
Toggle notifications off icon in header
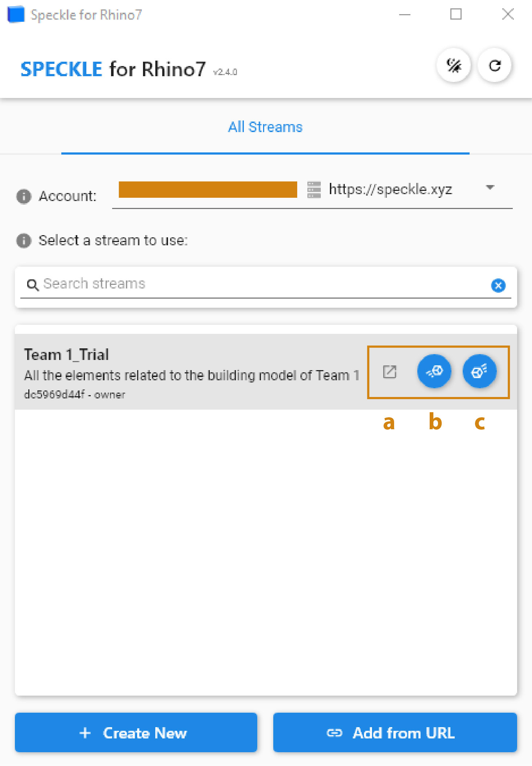[454, 66]
